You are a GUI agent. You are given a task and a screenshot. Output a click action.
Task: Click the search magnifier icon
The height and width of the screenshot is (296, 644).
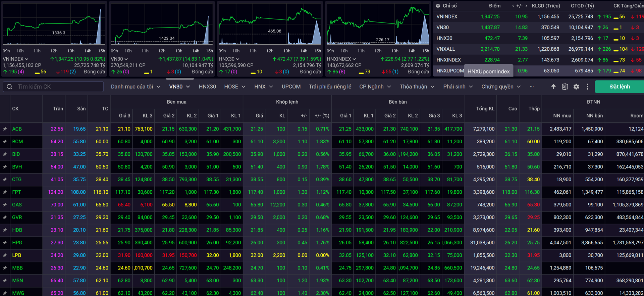tap(9, 87)
